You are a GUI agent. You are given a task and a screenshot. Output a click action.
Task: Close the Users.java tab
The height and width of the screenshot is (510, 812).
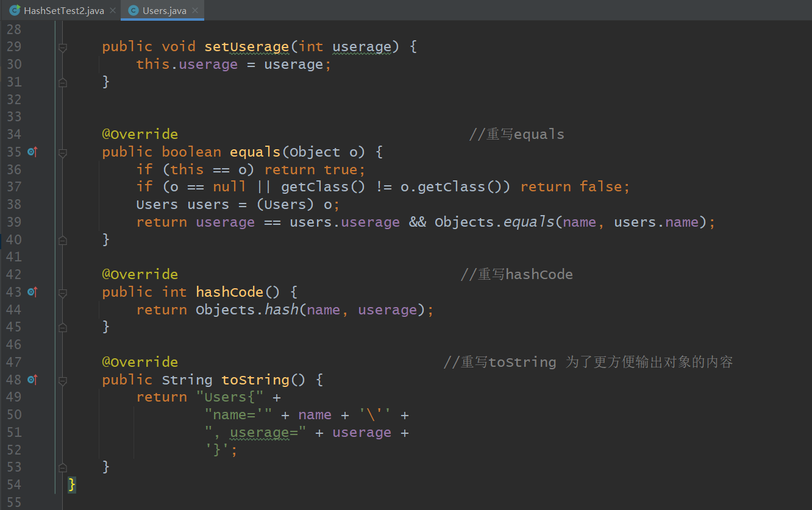[196, 10]
